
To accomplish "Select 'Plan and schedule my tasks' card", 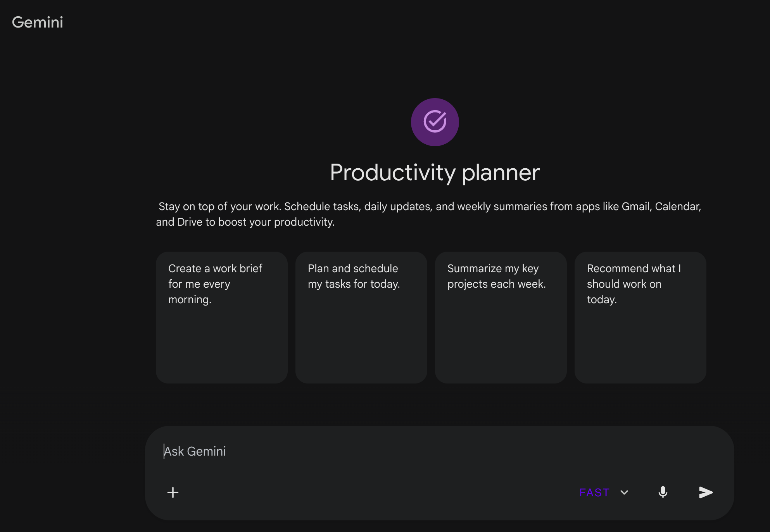I will pyautogui.click(x=361, y=317).
